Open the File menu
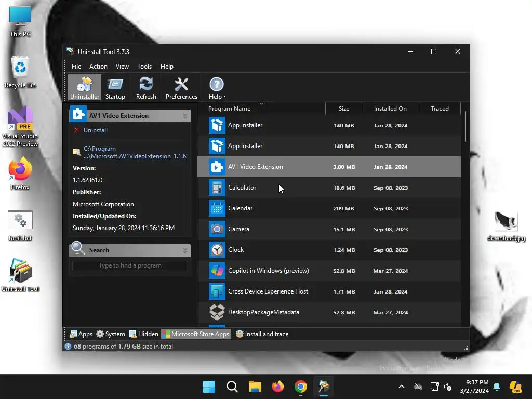The height and width of the screenshot is (399, 532). pyautogui.click(x=76, y=66)
